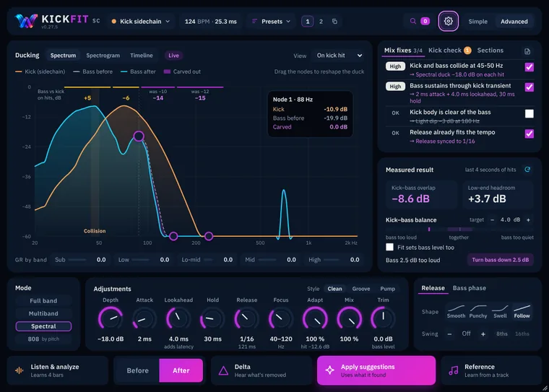Screen dimensions: 549x392
Task: Select 808 by pitch mode
Action: pyautogui.click(x=43, y=339)
